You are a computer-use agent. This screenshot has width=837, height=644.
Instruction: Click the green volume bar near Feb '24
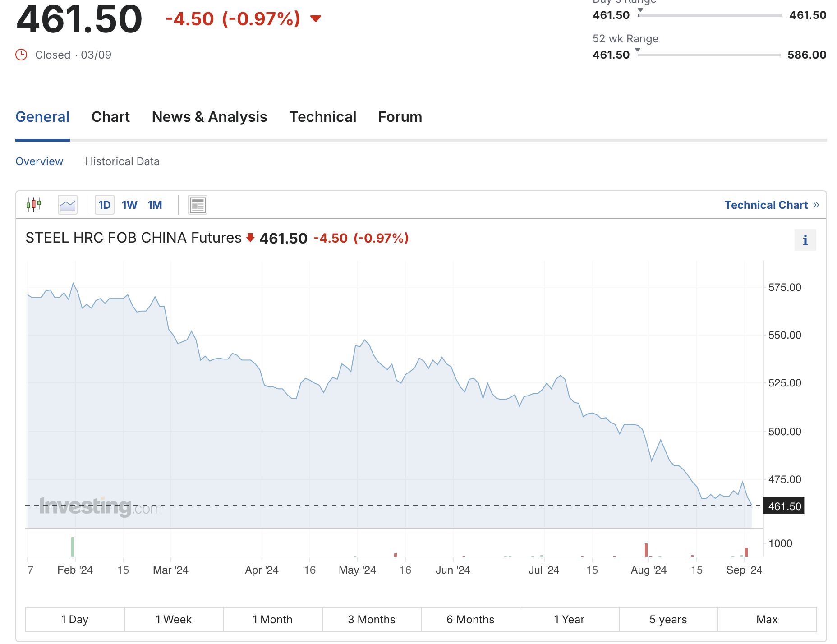(73, 547)
